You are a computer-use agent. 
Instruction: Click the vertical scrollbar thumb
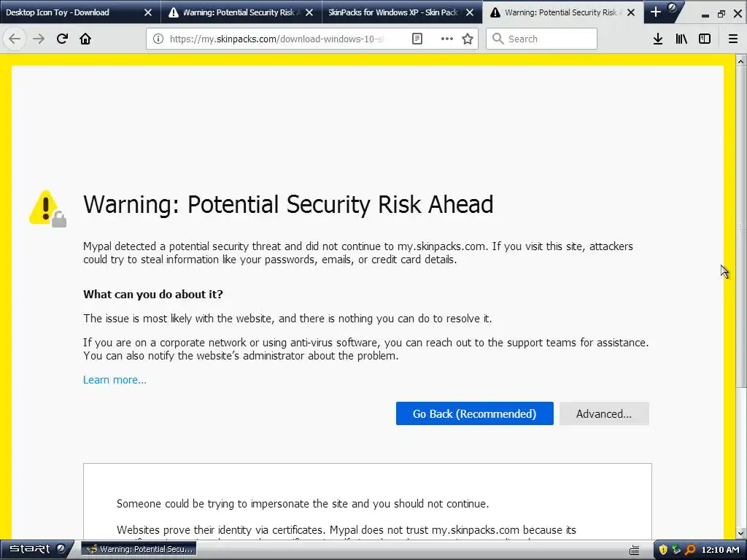point(741,227)
